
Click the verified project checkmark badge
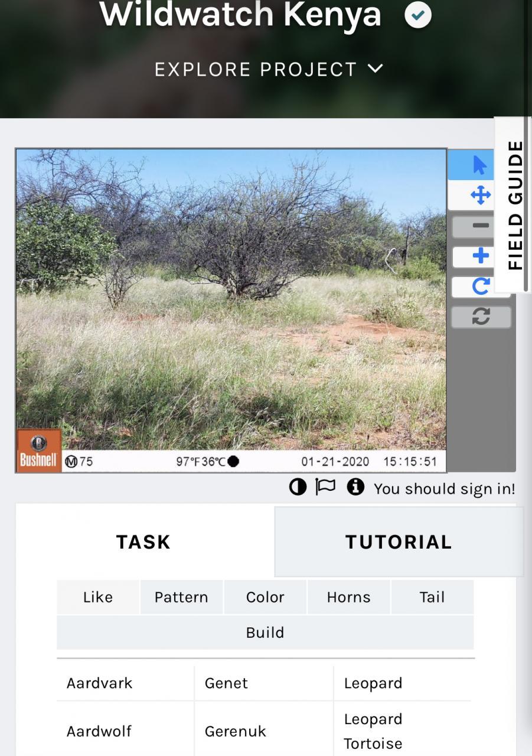click(x=417, y=15)
